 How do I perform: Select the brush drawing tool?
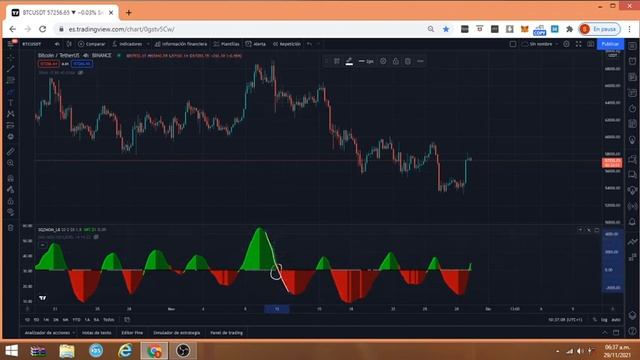tap(11, 91)
